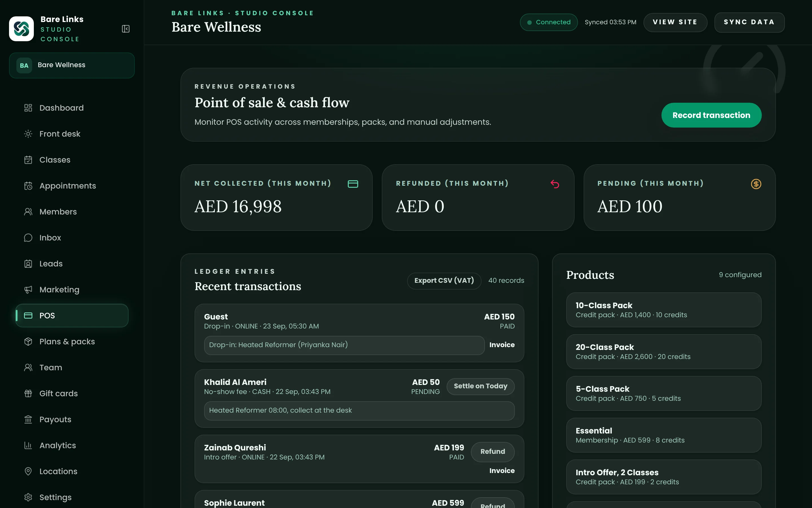
Task: Click the Net Collected AED 16,998 tile
Action: coord(277,198)
